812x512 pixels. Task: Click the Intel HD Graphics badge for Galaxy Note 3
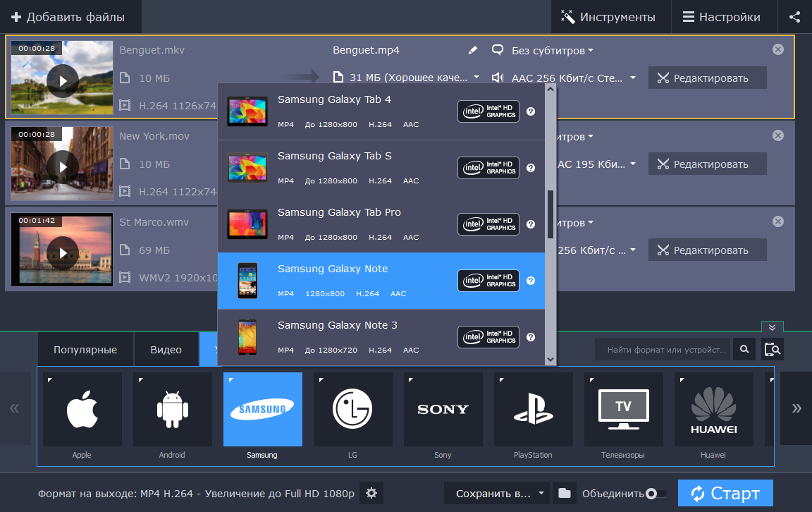pos(488,337)
